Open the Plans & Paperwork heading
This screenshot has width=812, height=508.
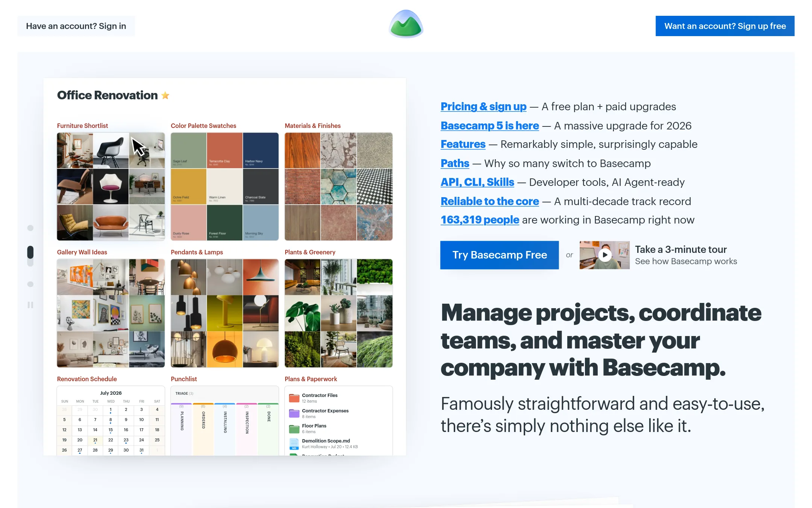coord(311,379)
